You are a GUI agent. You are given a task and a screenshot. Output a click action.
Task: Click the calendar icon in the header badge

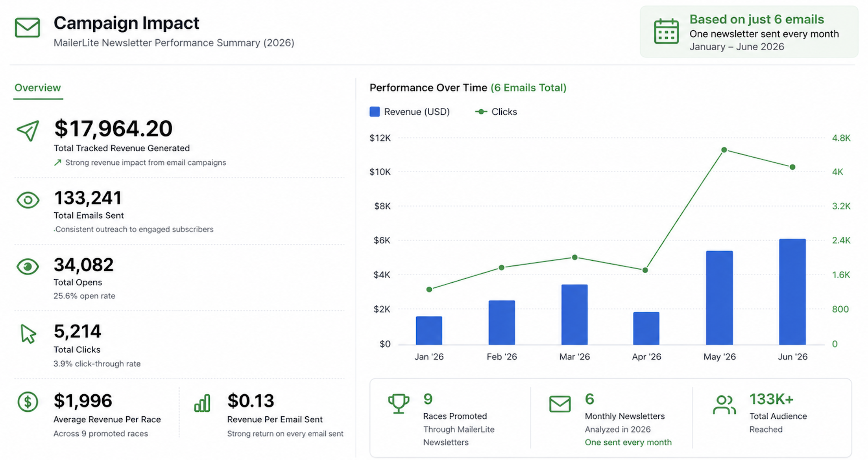tap(666, 31)
